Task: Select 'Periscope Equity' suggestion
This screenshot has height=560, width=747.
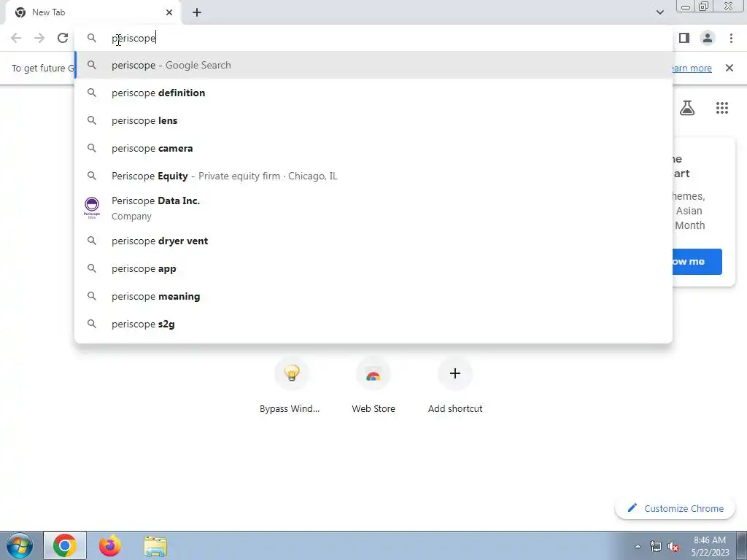Action: click(373, 176)
